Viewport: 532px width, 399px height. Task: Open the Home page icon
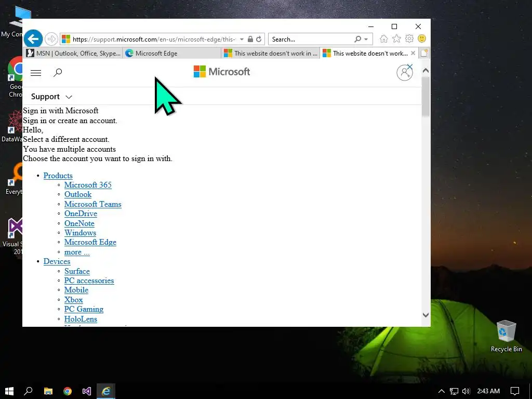pyautogui.click(x=384, y=38)
